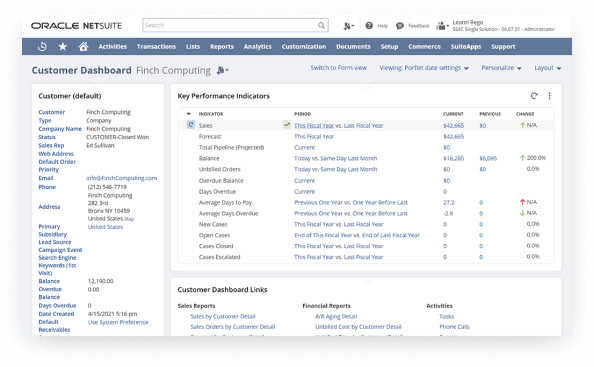Open A/R Aging Detail report
This screenshot has width=594, height=367.
point(336,316)
